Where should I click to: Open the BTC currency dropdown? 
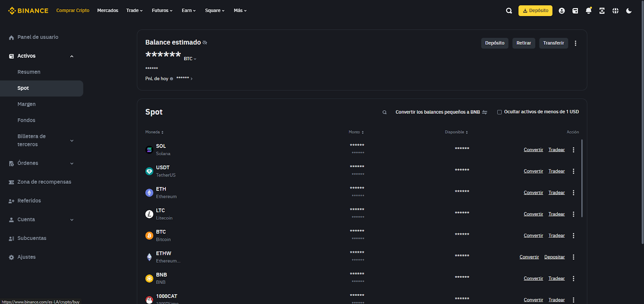[x=190, y=59]
